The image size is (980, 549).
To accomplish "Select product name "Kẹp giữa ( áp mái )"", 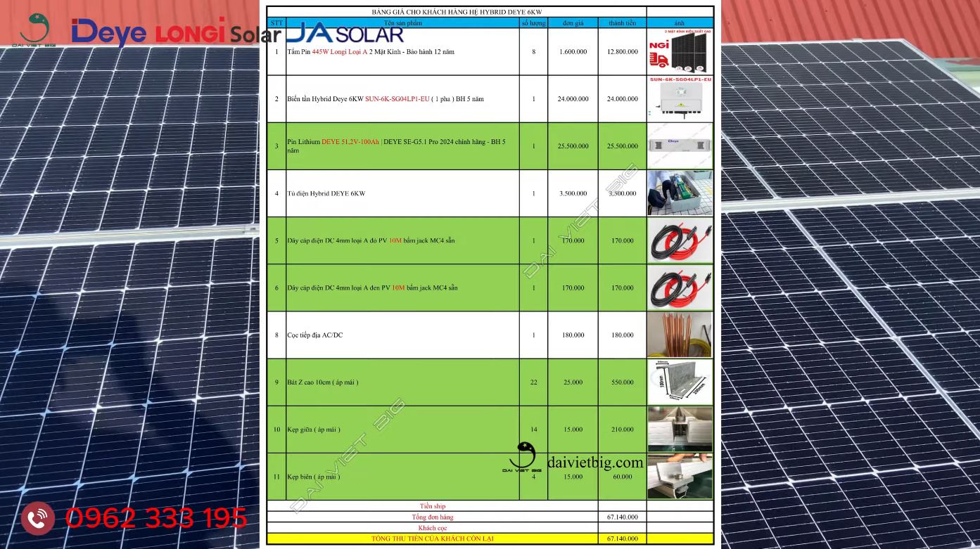I will click(314, 429).
